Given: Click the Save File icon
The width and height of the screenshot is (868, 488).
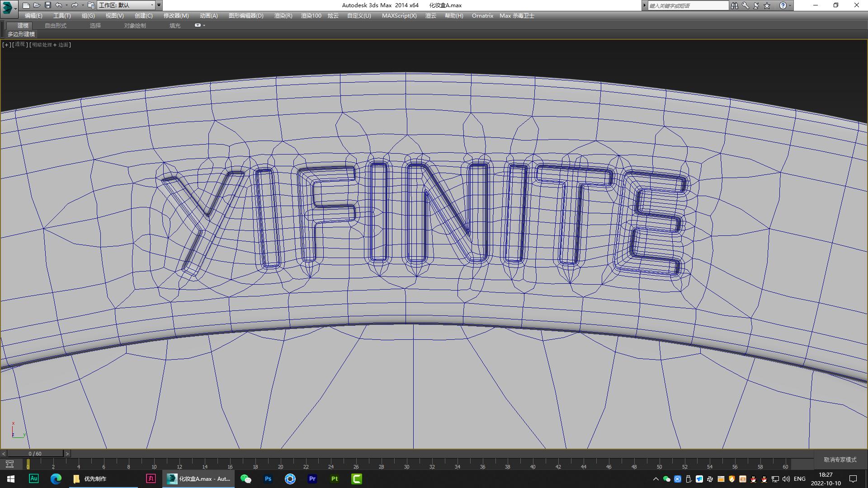Looking at the screenshot, I should coord(48,5).
